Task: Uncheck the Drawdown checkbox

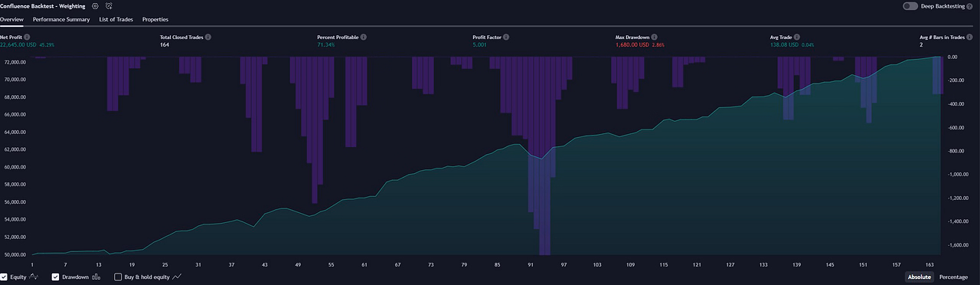Action: click(x=56, y=277)
